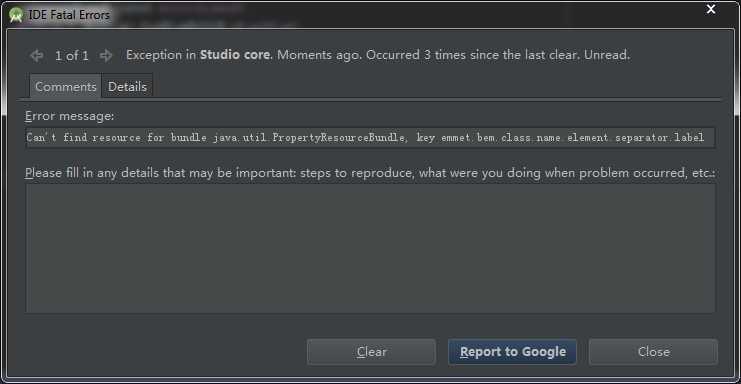The image size is (741, 384).
Task: Select the error message text field
Action: [370, 137]
